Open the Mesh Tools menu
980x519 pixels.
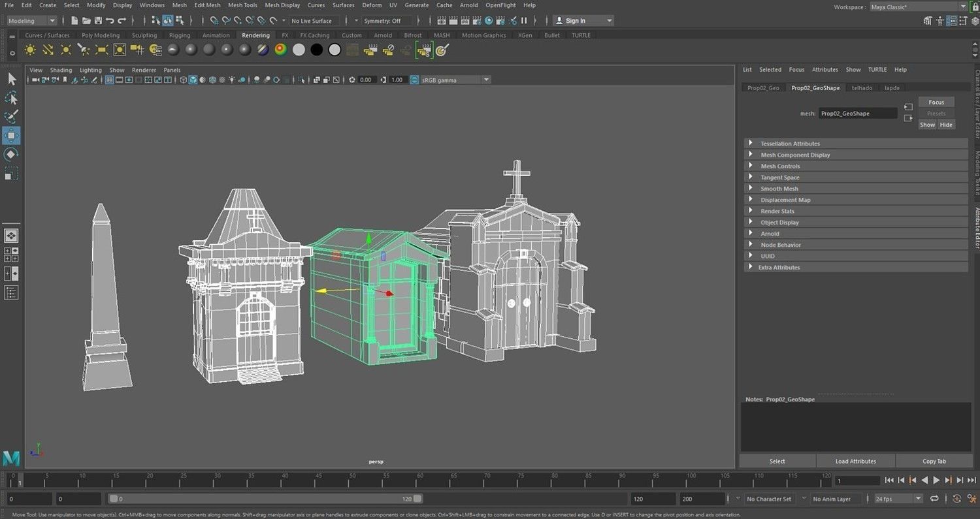(242, 5)
